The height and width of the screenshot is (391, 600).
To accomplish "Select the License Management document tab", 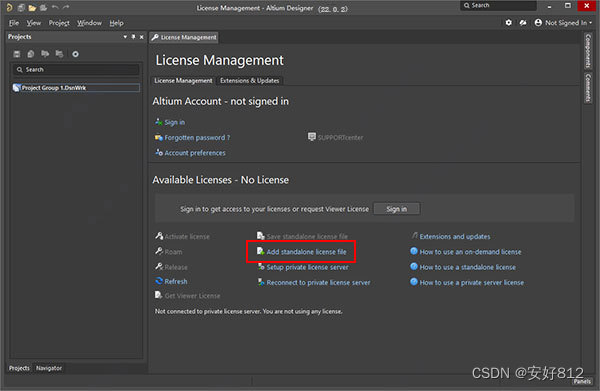I will [184, 37].
